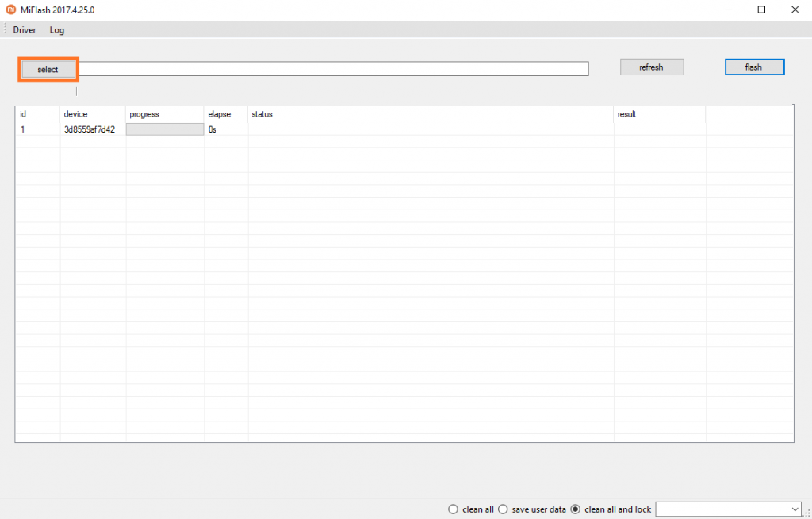
Task: Select clean all and lock option
Action: point(611,509)
